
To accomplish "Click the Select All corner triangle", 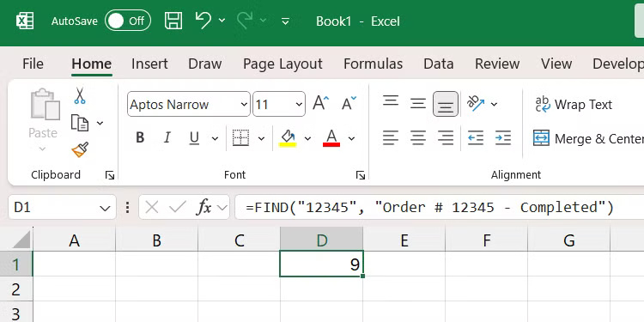I will click(22, 240).
